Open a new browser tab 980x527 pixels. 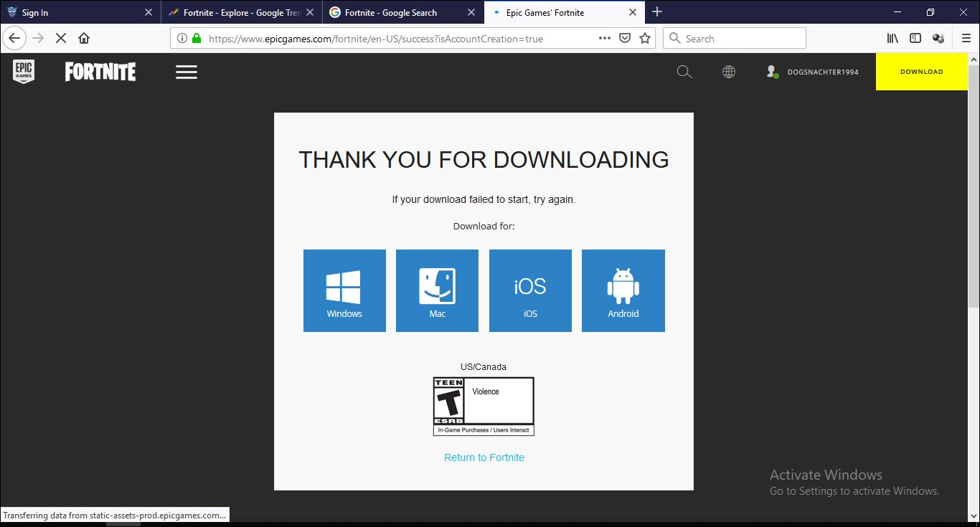tap(657, 11)
